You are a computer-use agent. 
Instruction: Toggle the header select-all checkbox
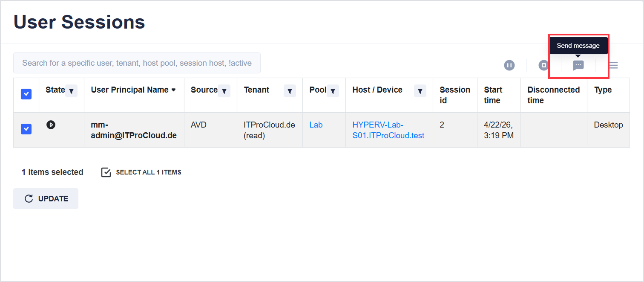[26, 94]
